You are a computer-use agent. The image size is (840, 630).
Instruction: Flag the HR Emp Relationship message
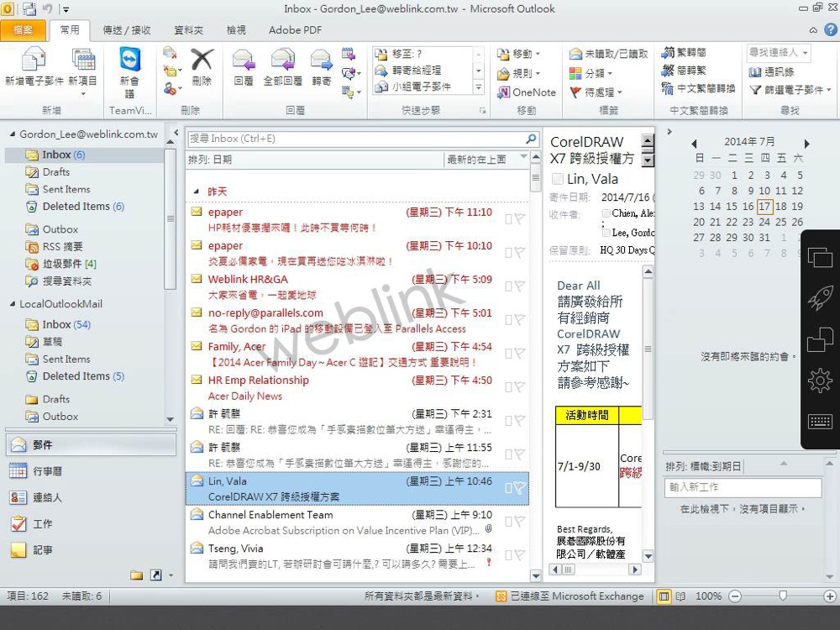pos(519,386)
